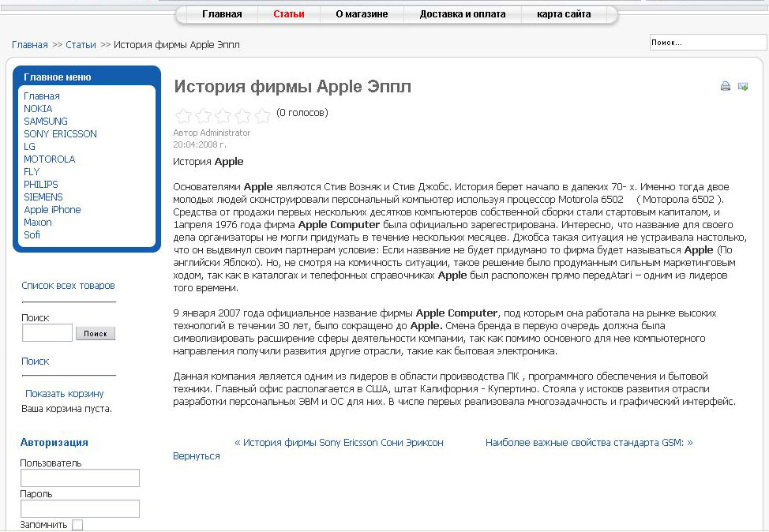This screenshot has width=769, height=532.
Task: Select NOKIA in the main menu
Action: [38, 109]
